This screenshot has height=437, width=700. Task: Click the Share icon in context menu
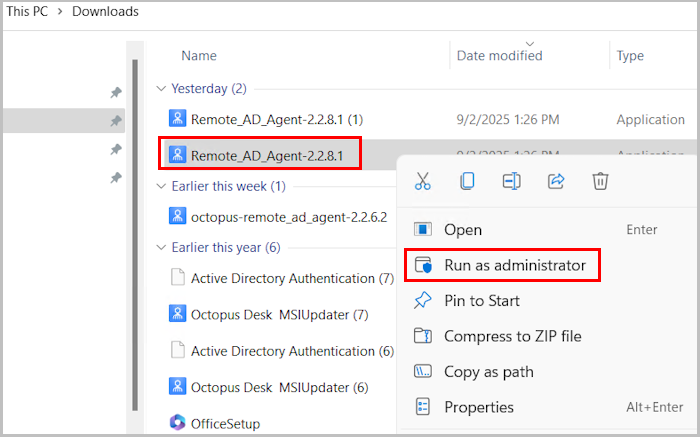point(556,181)
